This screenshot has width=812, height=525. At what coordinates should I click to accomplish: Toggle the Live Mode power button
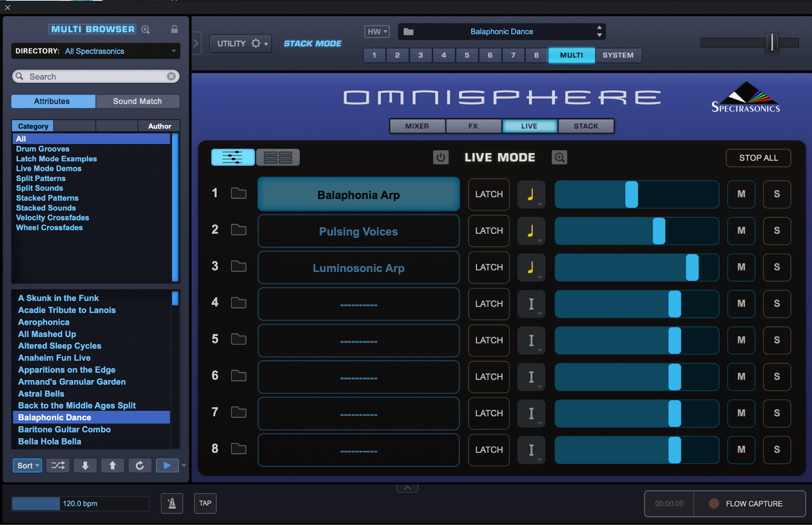coord(441,157)
